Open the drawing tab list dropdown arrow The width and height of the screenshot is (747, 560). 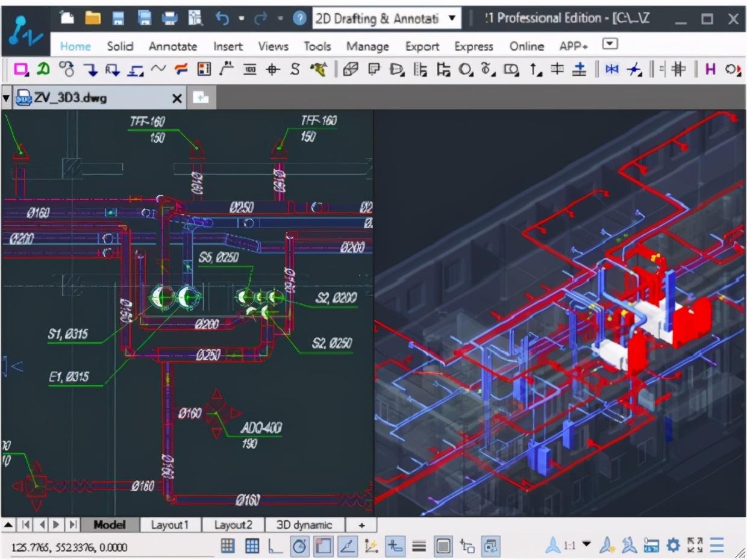point(6,98)
